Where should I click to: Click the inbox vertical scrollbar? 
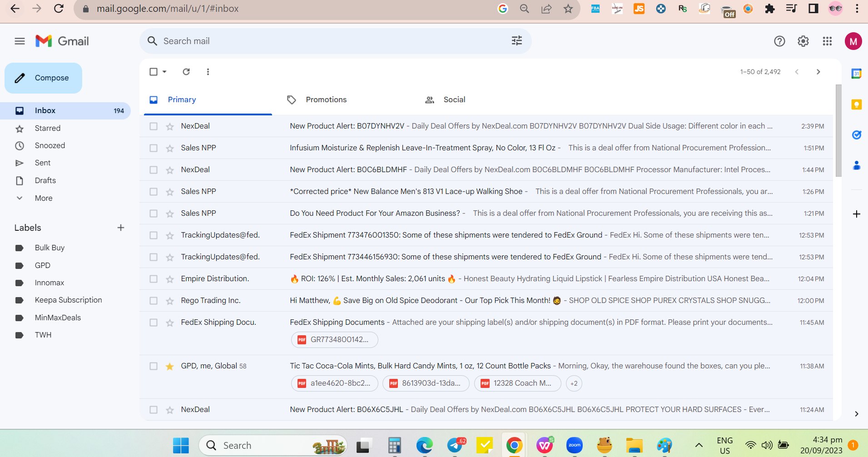pos(838,130)
